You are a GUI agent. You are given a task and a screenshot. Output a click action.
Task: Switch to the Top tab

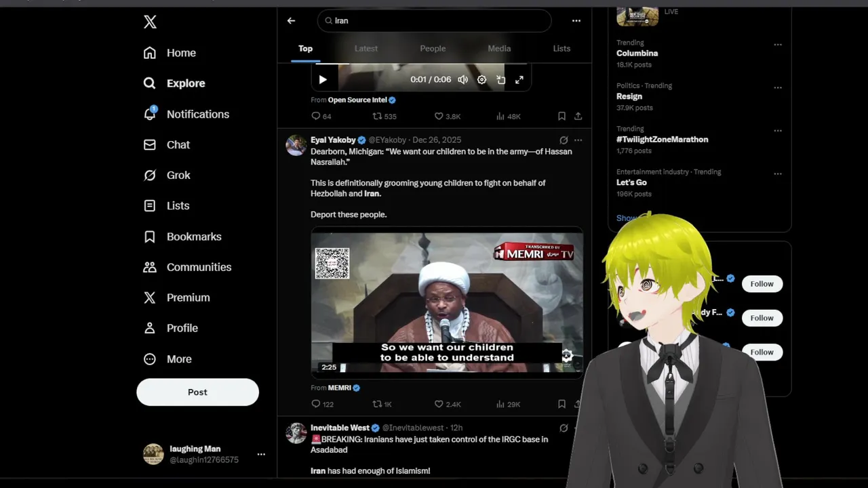(305, 49)
